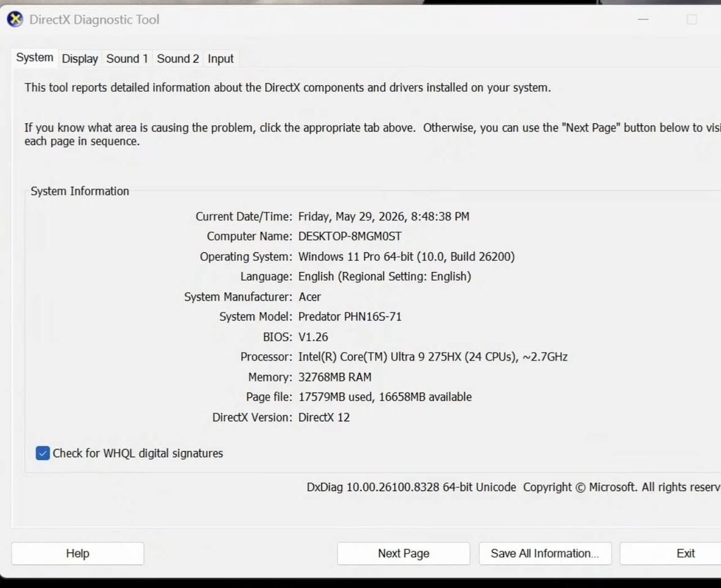Toggle Check for WHQL digital signatures checkbox

[43, 453]
